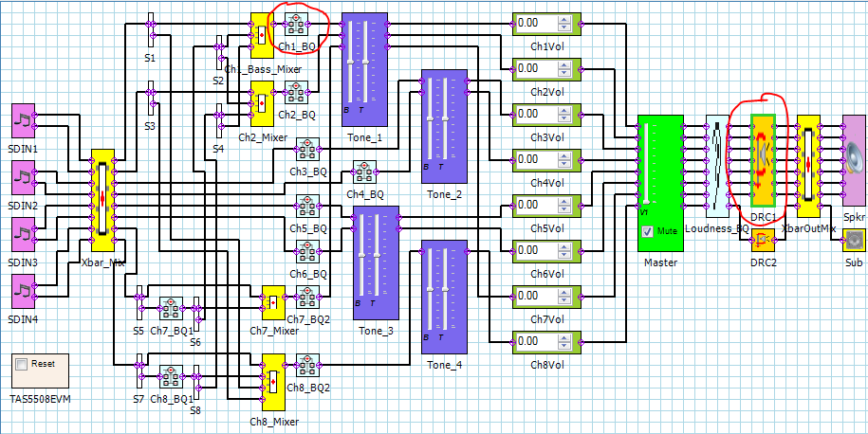Click the Master label text
The height and width of the screenshot is (434, 868).
660,262
